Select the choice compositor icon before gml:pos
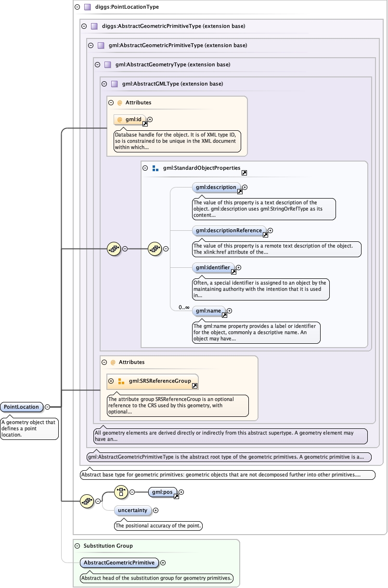This screenshot has height=588, width=388. click(x=121, y=492)
